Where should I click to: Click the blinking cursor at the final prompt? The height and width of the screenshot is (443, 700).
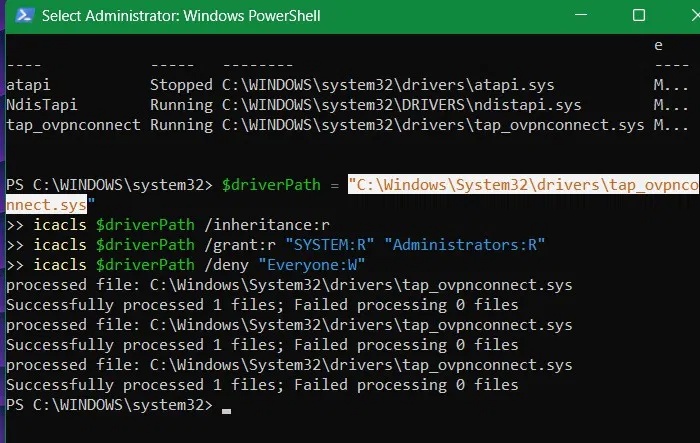(x=226, y=411)
